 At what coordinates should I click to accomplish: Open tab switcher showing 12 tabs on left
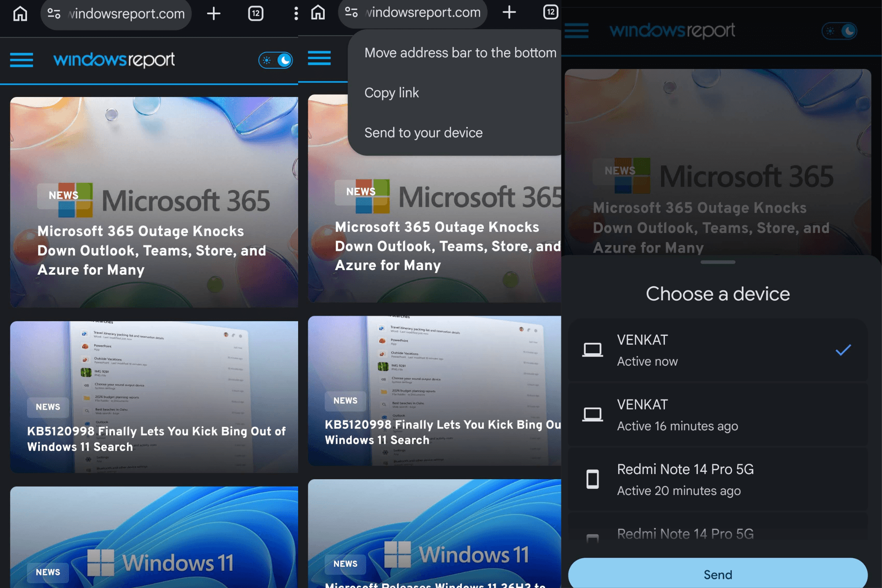tap(256, 14)
